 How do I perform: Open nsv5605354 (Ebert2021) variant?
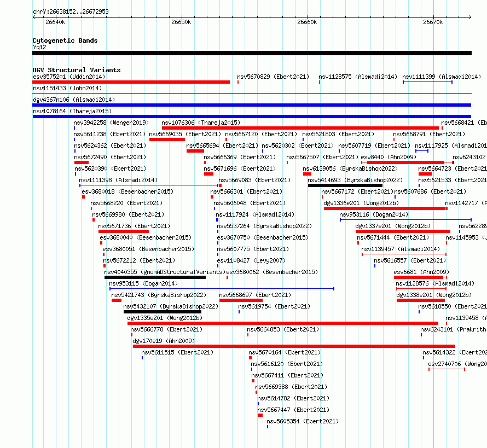point(303,421)
